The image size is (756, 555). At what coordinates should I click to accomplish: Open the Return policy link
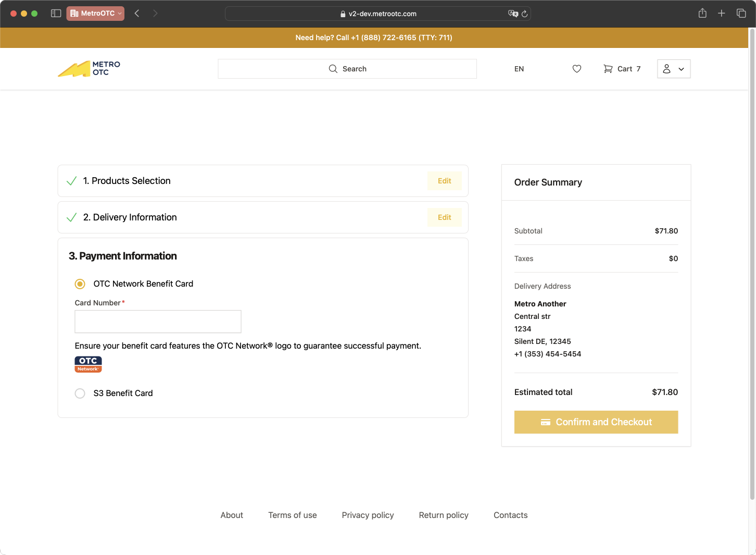(x=444, y=515)
